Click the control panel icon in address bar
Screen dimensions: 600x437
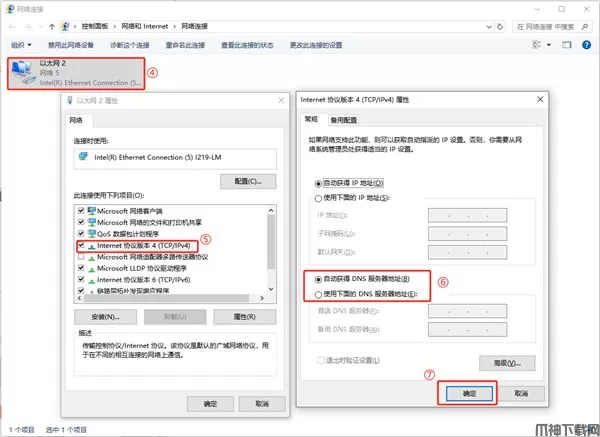(65, 26)
